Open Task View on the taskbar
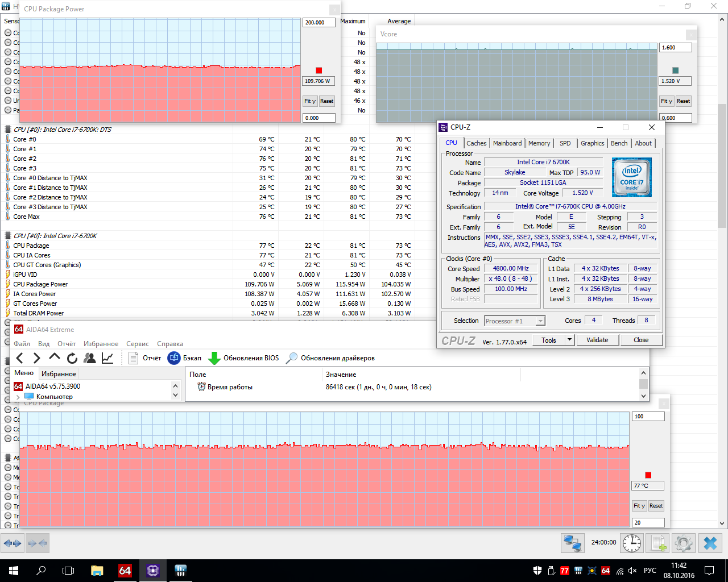Viewport: 728px width, 582px height. [x=68, y=571]
